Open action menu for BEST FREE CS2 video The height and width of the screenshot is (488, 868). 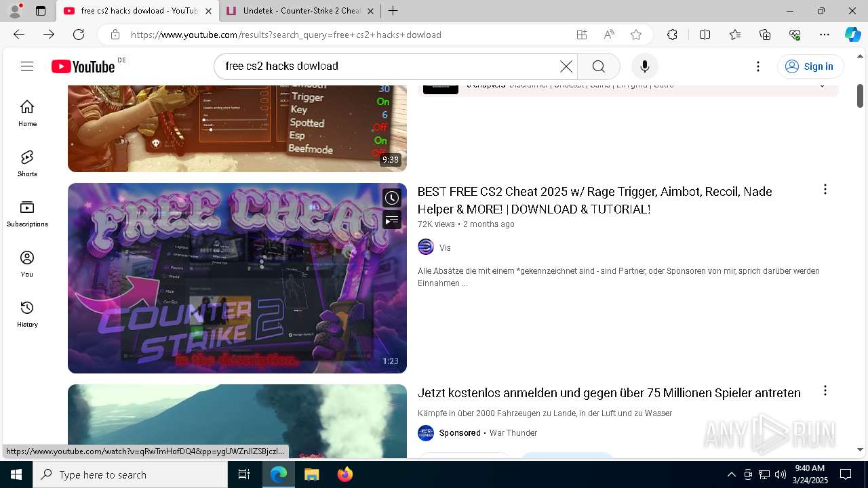pyautogui.click(x=825, y=189)
